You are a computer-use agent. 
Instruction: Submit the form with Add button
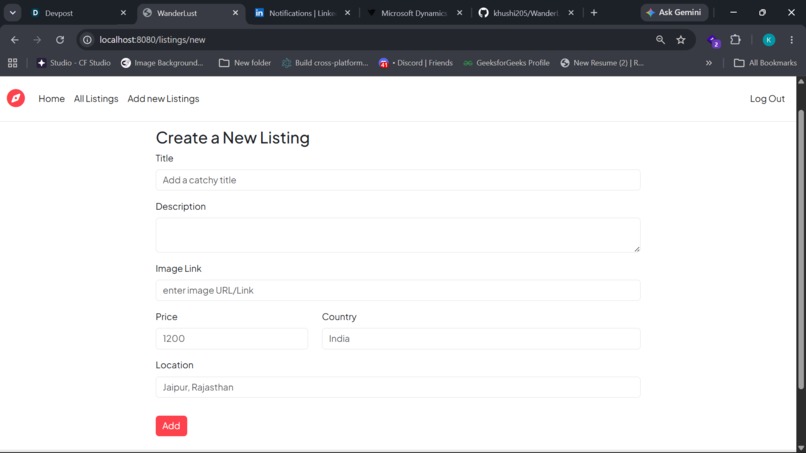(x=171, y=426)
